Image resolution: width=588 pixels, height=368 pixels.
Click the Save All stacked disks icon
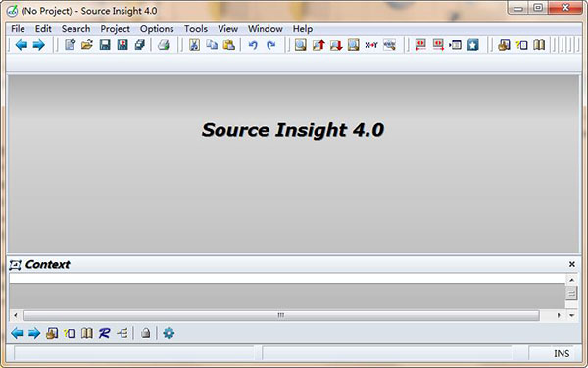pyautogui.click(x=140, y=45)
